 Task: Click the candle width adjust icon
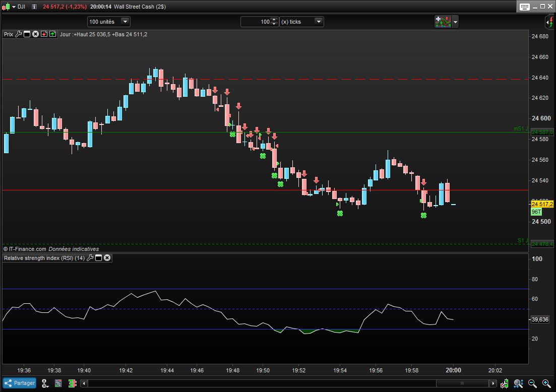click(x=504, y=383)
